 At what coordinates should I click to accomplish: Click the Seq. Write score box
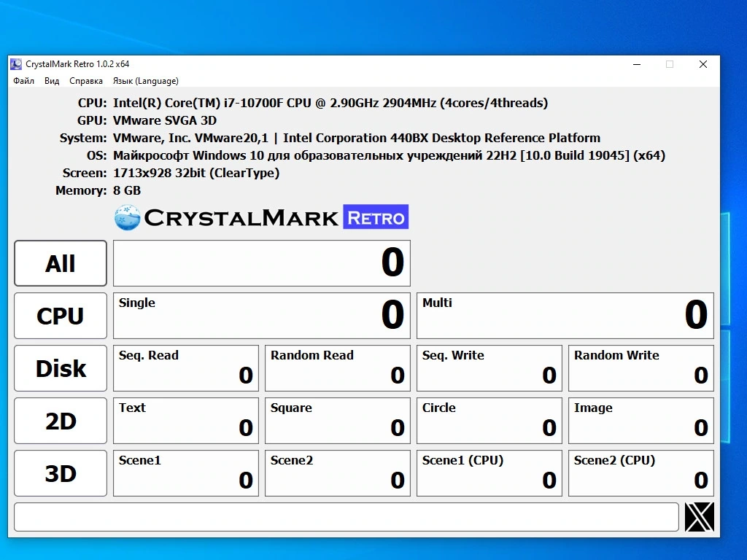click(x=489, y=368)
